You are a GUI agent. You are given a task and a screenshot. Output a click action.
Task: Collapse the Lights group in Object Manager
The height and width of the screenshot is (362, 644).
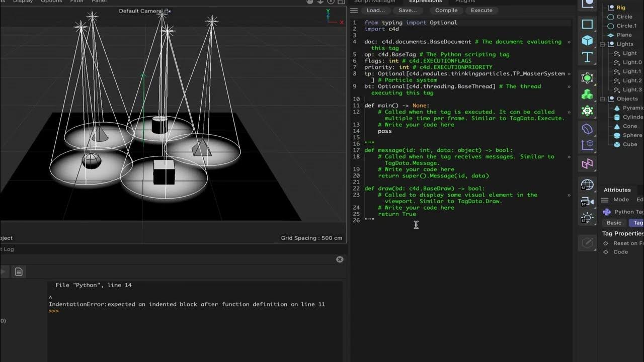pyautogui.click(x=602, y=44)
